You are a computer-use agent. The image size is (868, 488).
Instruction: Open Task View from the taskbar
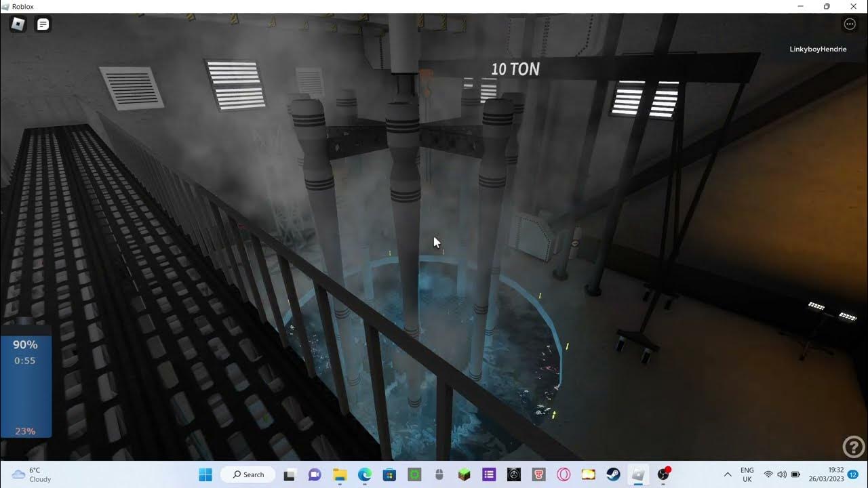coord(290,474)
